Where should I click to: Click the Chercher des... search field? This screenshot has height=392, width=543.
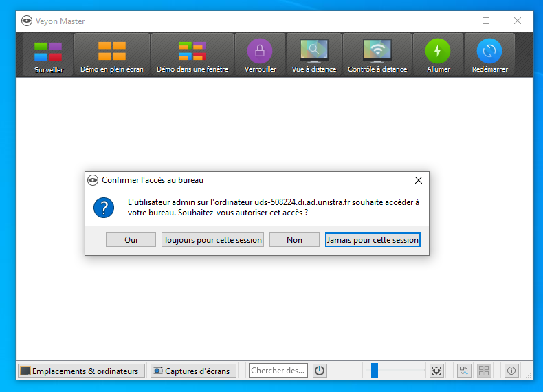(x=278, y=371)
